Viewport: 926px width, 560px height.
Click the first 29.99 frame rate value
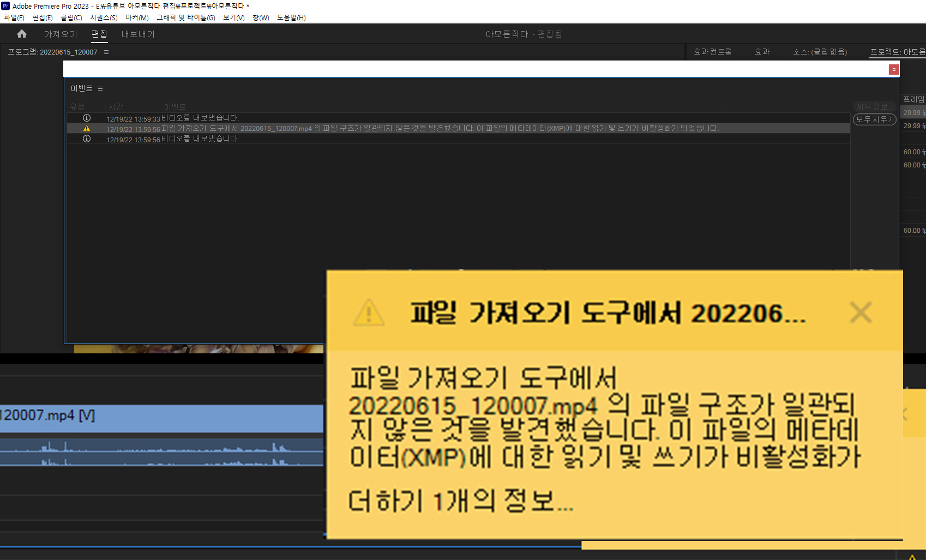pos(914,113)
